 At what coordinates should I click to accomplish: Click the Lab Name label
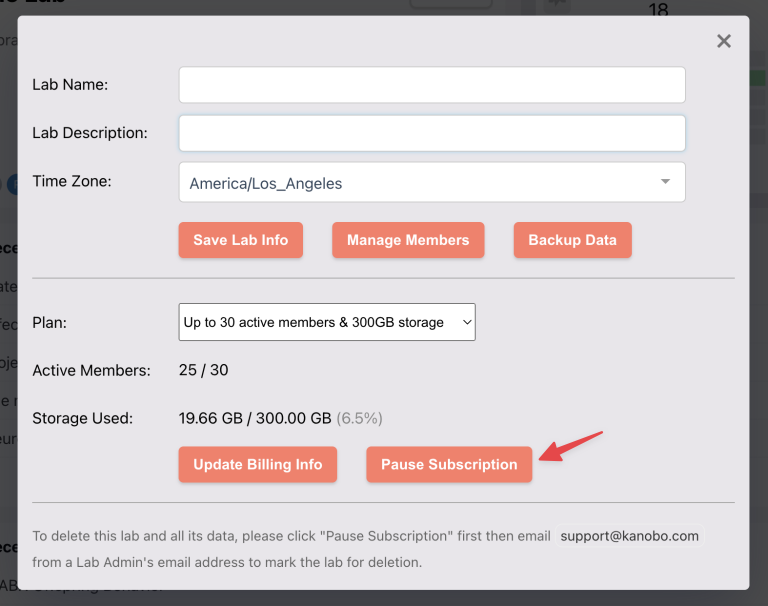(70, 85)
